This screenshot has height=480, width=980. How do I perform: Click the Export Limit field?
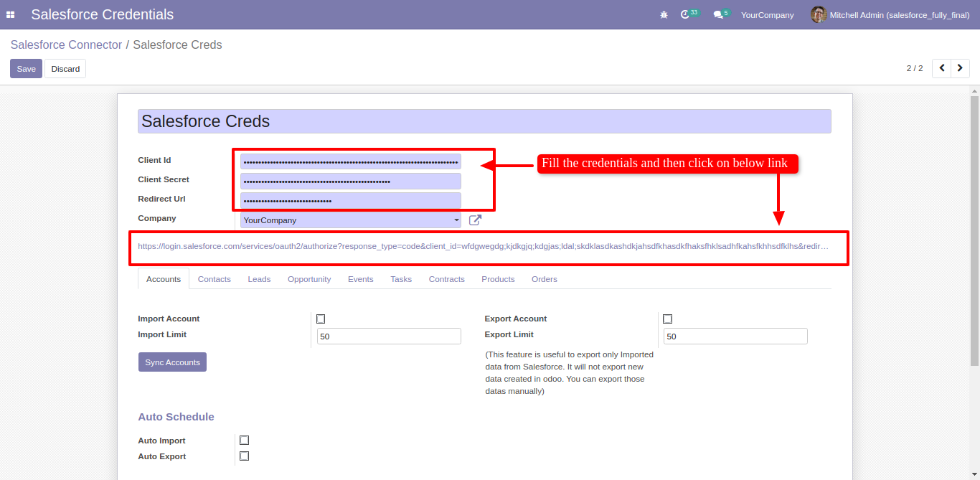tap(735, 337)
